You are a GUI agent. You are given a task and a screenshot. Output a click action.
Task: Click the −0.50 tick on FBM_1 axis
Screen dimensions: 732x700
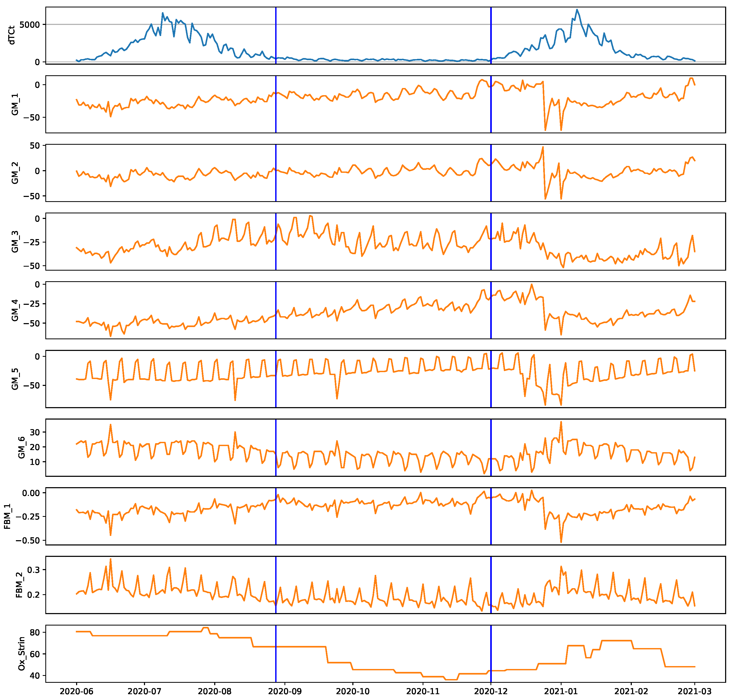[27, 541]
